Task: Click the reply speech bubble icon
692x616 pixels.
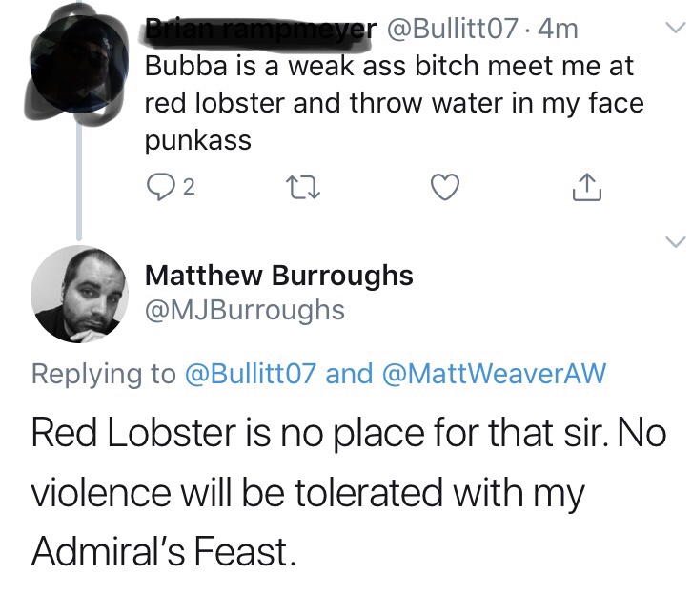Action: [160, 188]
